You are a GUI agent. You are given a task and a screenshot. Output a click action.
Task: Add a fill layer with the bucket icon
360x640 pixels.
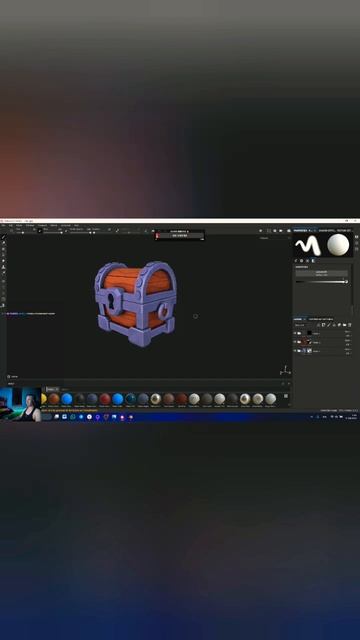click(x=334, y=325)
